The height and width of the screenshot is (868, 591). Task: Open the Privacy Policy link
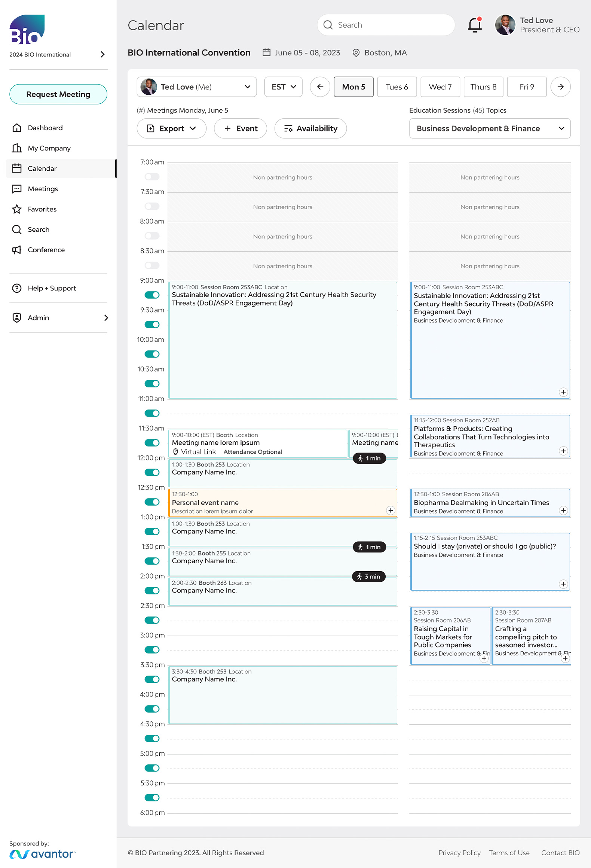click(x=459, y=853)
